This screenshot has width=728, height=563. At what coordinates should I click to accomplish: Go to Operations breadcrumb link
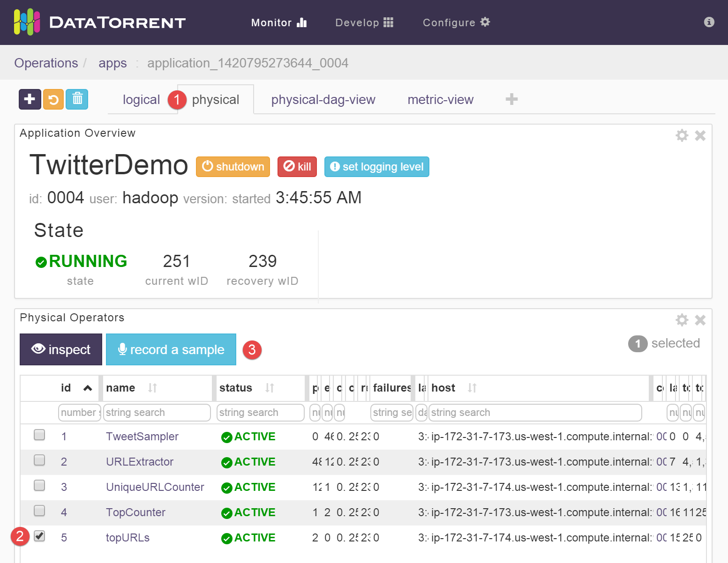(x=46, y=63)
